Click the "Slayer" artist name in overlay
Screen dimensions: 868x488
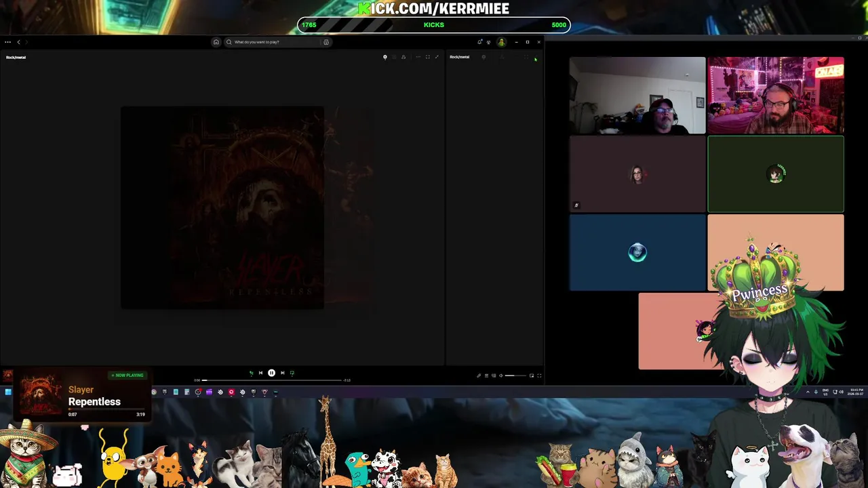81,390
